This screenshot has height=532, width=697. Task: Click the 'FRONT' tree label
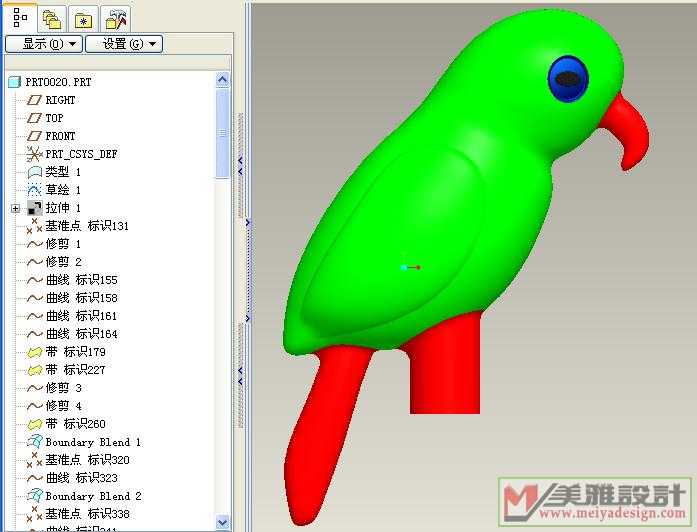tap(60, 136)
